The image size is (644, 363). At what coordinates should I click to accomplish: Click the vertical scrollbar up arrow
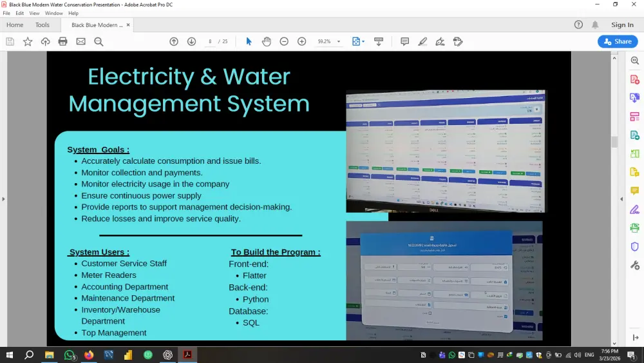pyautogui.click(x=614, y=58)
